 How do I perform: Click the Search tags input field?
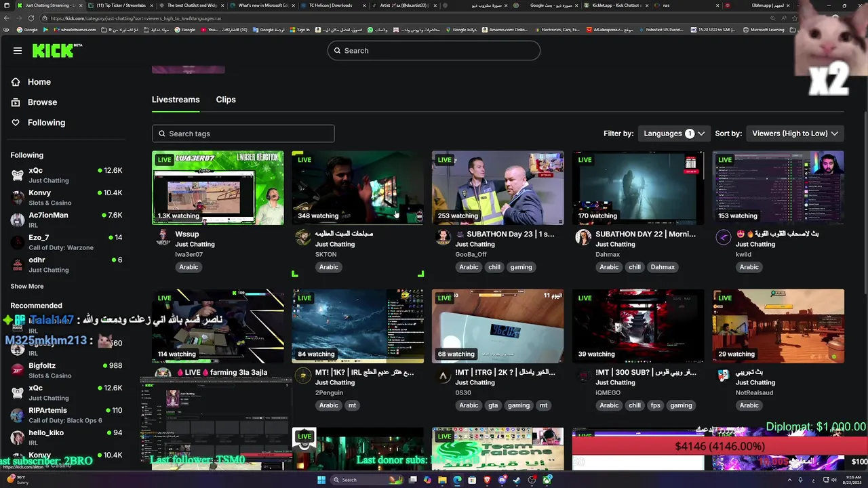pyautogui.click(x=243, y=134)
